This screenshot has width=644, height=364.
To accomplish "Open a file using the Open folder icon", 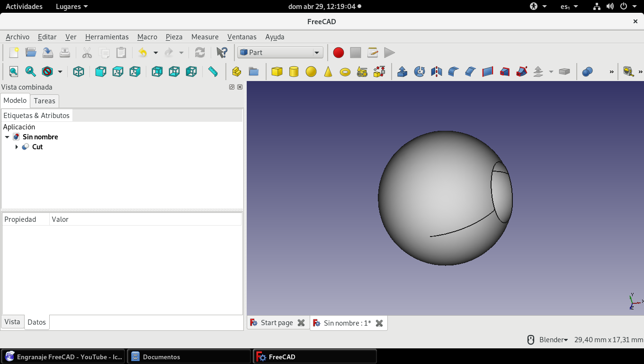I will tap(31, 53).
